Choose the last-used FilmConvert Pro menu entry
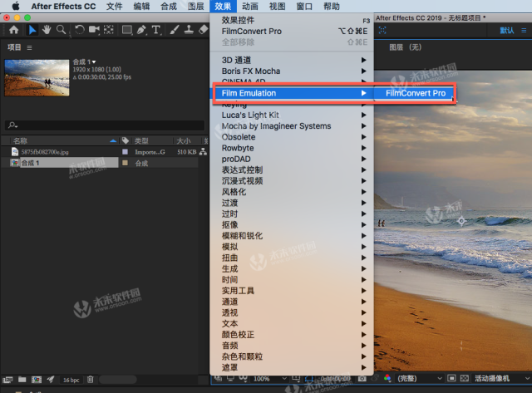 point(292,32)
